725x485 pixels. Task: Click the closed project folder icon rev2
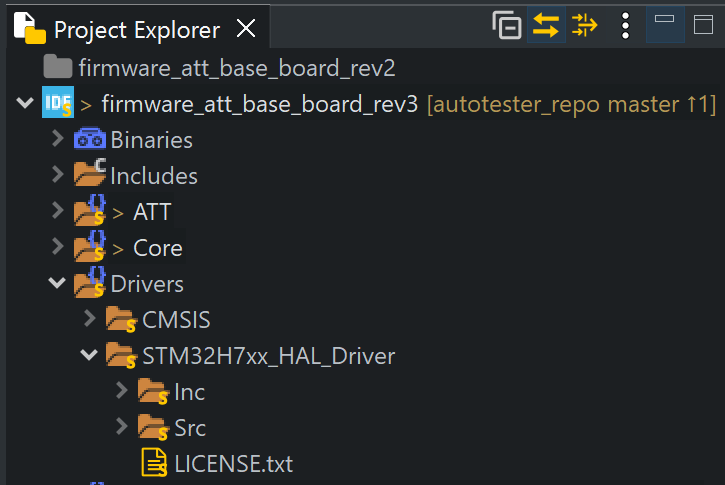[58, 68]
